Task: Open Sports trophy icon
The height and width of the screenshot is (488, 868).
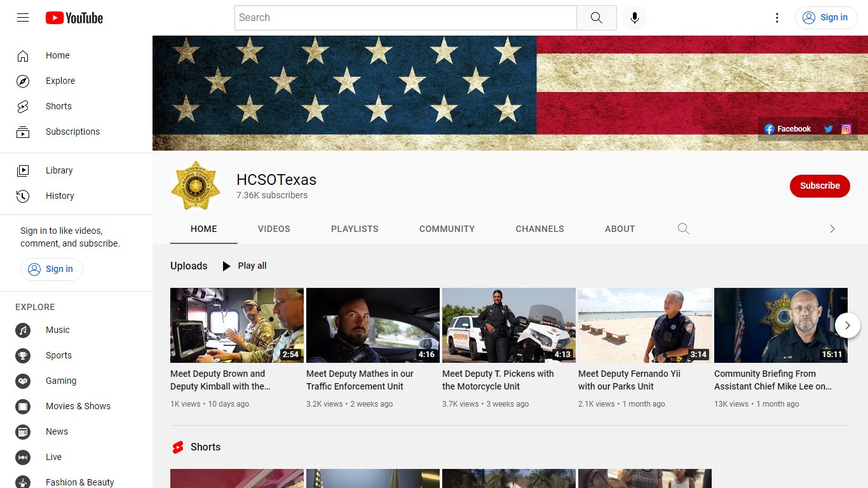Action: pyautogui.click(x=23, y=355)
